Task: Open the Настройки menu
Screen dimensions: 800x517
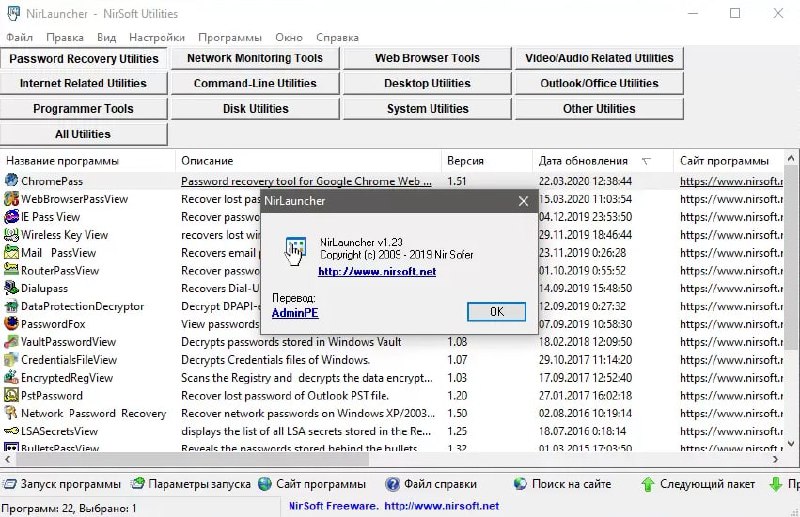Action: click(x=157, y=37)
